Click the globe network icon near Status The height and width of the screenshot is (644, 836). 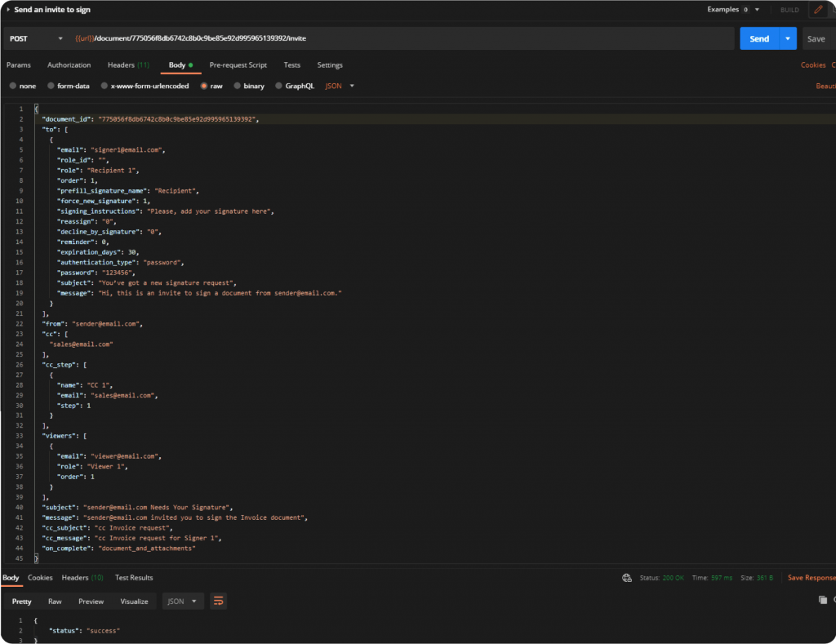tap(626, 578)
